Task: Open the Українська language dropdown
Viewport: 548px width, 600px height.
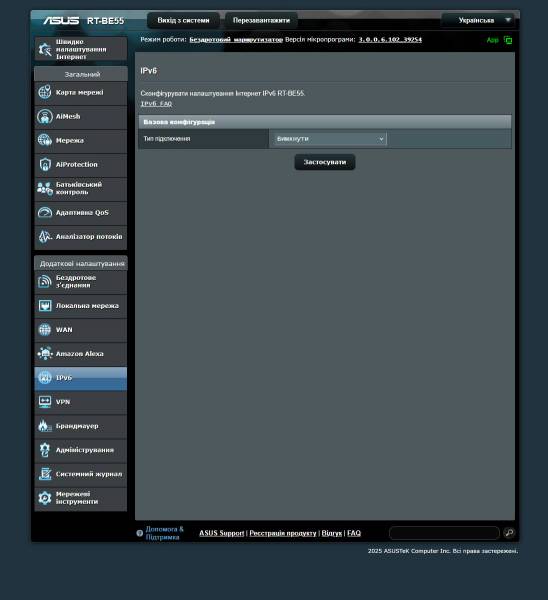Action: tap(478, 20)
